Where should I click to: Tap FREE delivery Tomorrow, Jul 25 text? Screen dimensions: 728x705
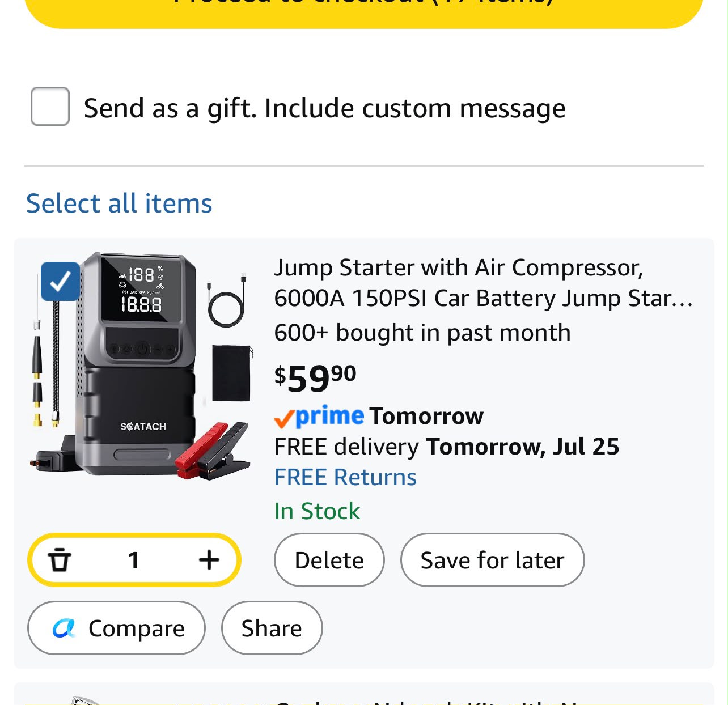tap(447, 447)
